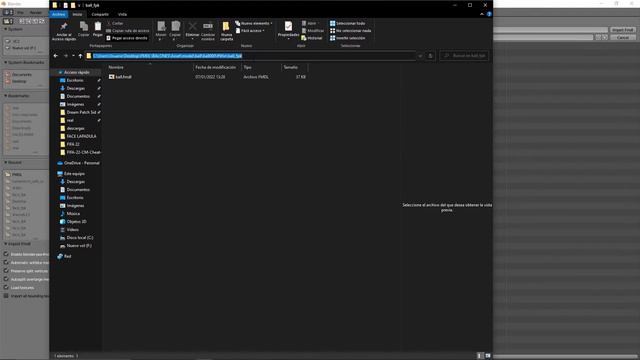Open OneDrive - Personal
The width and height of the screenshot is (640, 360).
pyautogui.click(x=81, y=163)
